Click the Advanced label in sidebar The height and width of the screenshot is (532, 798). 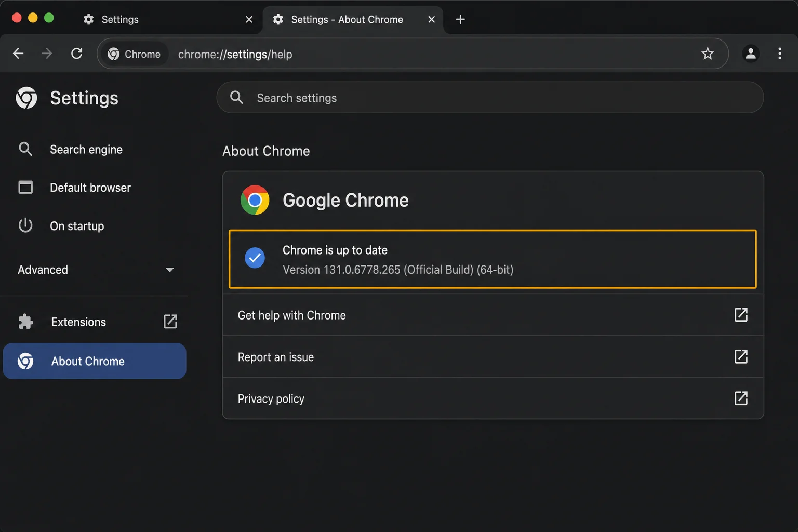pos(43,270)
